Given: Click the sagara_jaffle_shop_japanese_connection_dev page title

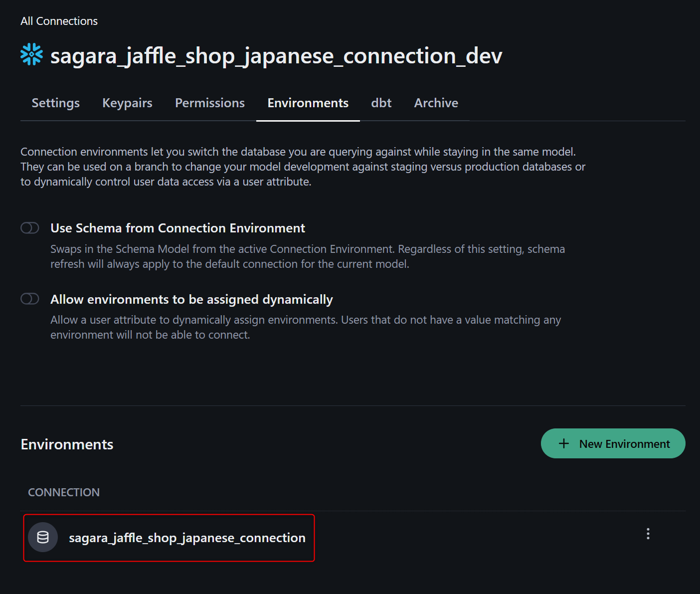Looking at the screenshot, I should tap(276, 56).
